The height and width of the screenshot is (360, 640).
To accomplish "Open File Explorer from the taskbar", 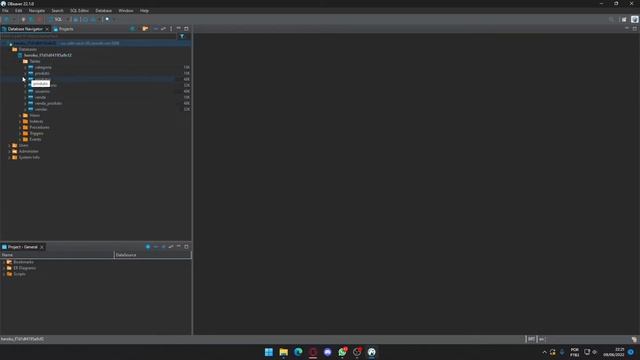I will pos(283,352).
